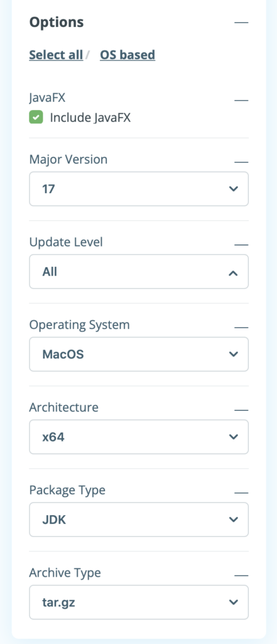Collapse the Architecture section

(x=241, y=410)
